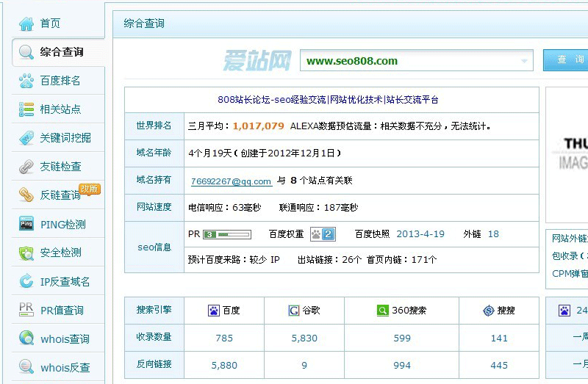Click the magnifier icon for 综合查询
The width and height of the screenshot is (588, 384).
pyautogui.click(x=26, y=52)
